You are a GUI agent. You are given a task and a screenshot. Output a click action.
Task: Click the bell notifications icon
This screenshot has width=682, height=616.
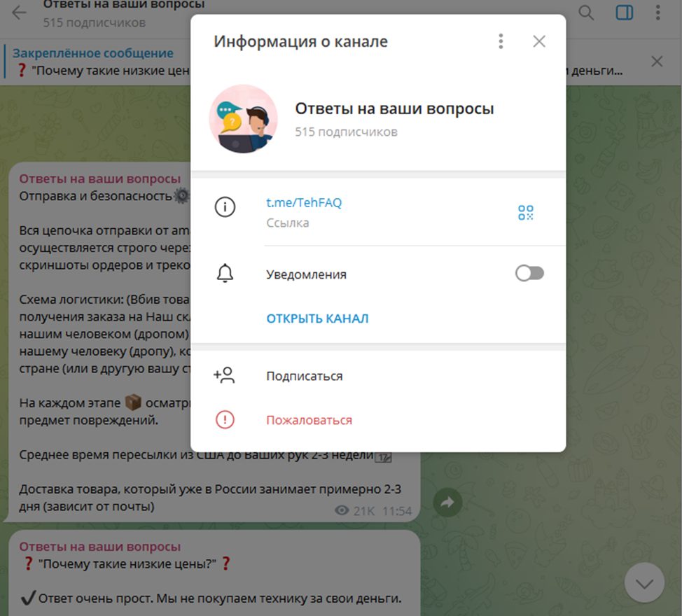tap(225, 274)
